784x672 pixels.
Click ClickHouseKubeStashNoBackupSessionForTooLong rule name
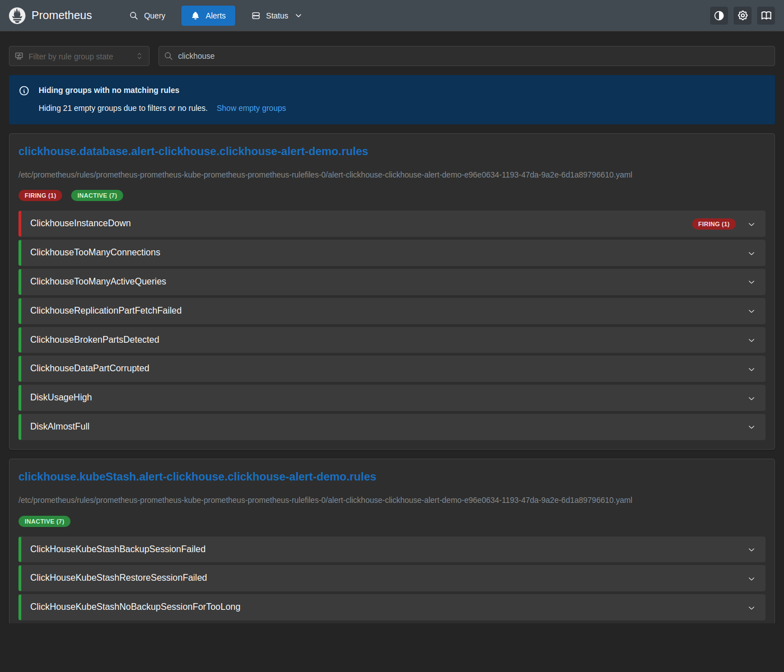135,606
